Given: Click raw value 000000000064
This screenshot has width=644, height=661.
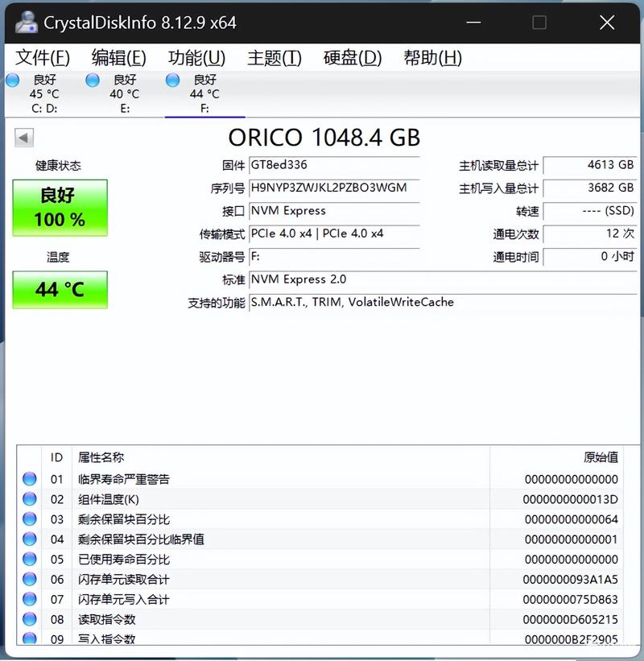Looking at the screenshot, I should (572, 519).
